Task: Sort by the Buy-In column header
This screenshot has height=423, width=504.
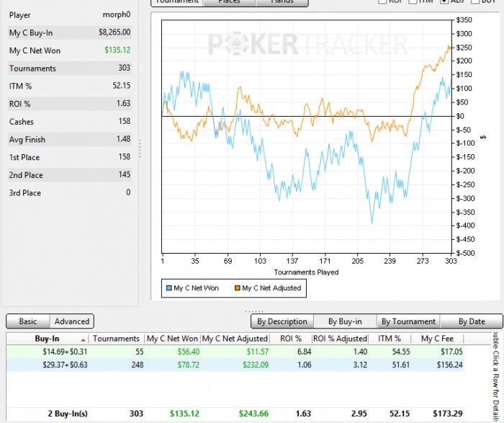Action: 48,339
